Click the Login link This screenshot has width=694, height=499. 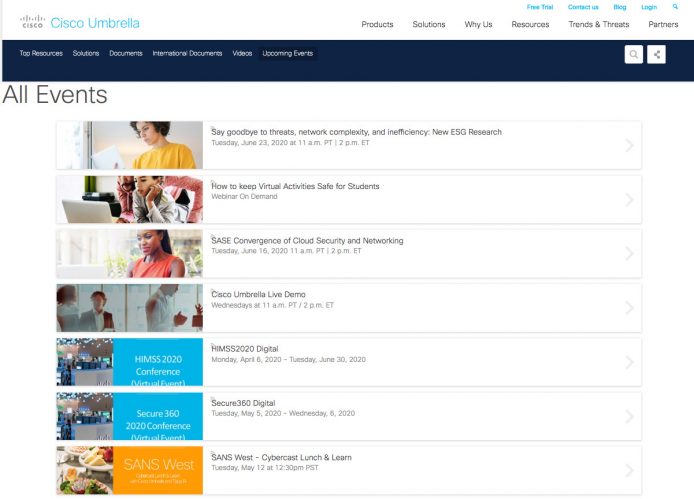point(649,7)
